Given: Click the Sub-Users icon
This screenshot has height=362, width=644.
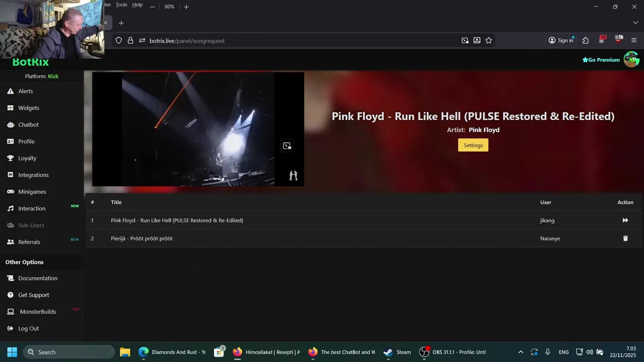Looking at the screenshot, I should pyautogui.click(x=10, y=225).
